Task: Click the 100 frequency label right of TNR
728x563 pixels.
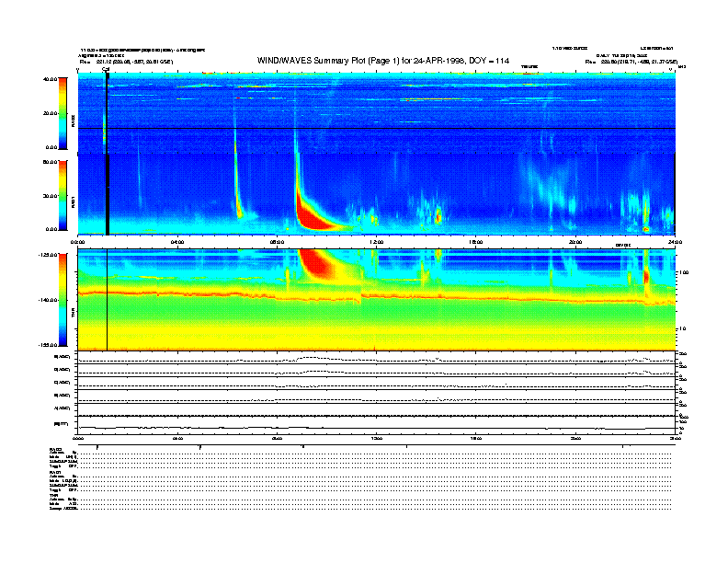Action: pyautogui.click(x=684, y=272)
